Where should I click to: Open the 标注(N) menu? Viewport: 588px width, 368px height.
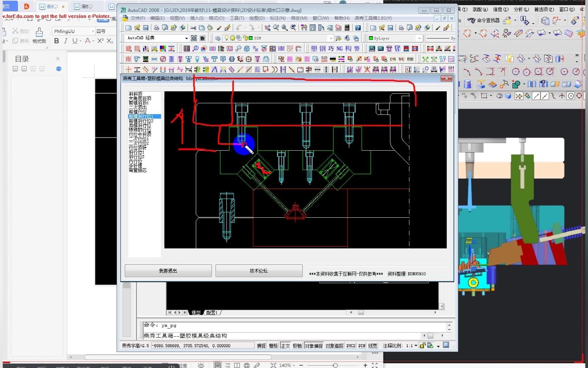point(278,18)
